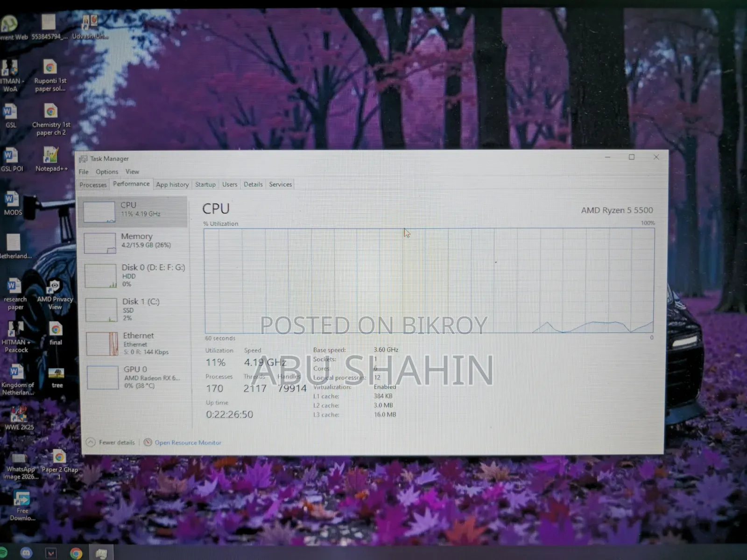
Task: Select Disk 0 (D: E: F: G:) item
Action: coord(135,275)
